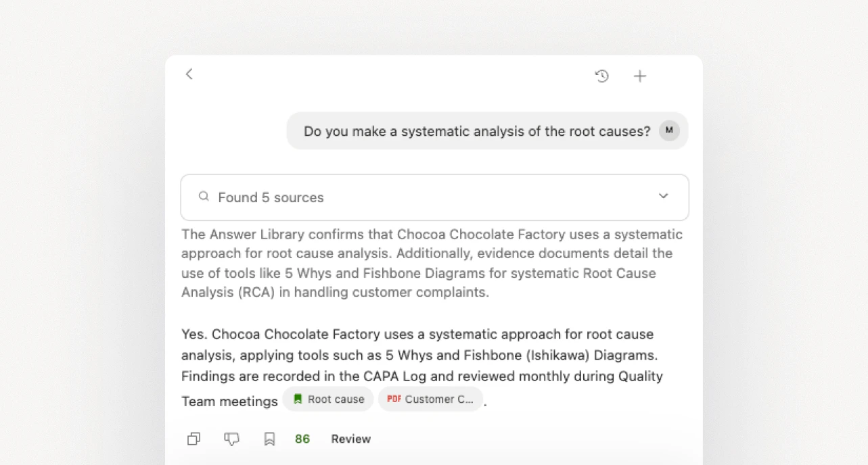The width and height of the screenshot is (868, 465).
Task: Click the M avatar beside the question
Action: coord(668,130)
